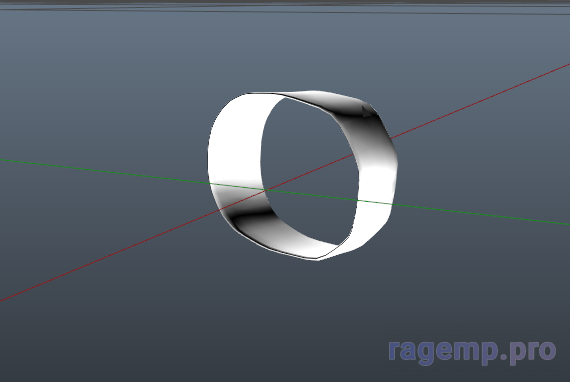
Task: Click the white right side of ring
Action: 376,196
